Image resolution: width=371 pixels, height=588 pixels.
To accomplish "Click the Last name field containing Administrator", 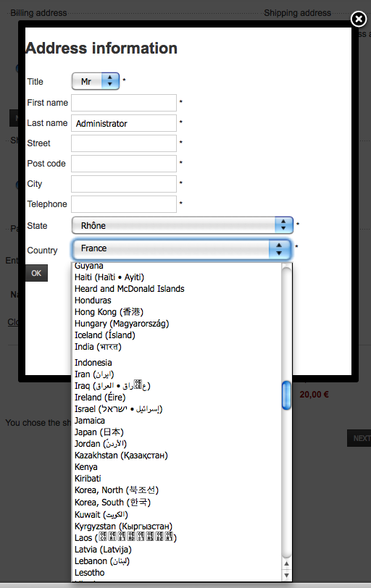I will point(124,123).
